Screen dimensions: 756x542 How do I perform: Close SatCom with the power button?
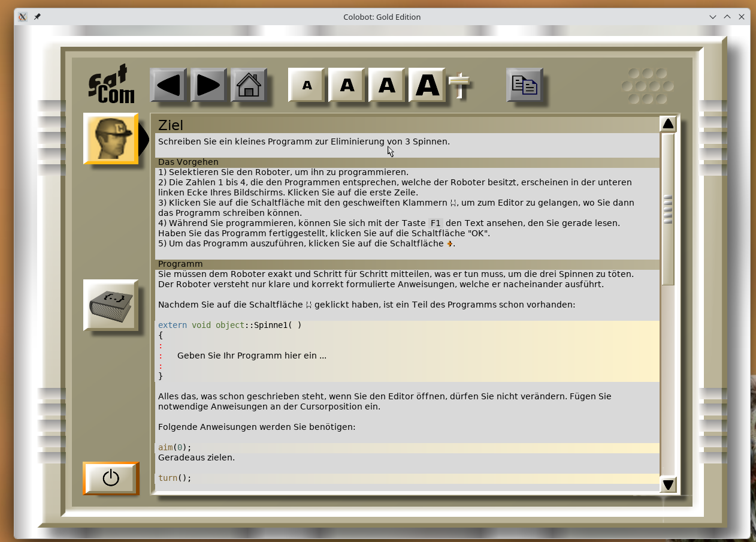tap(111, 478)
